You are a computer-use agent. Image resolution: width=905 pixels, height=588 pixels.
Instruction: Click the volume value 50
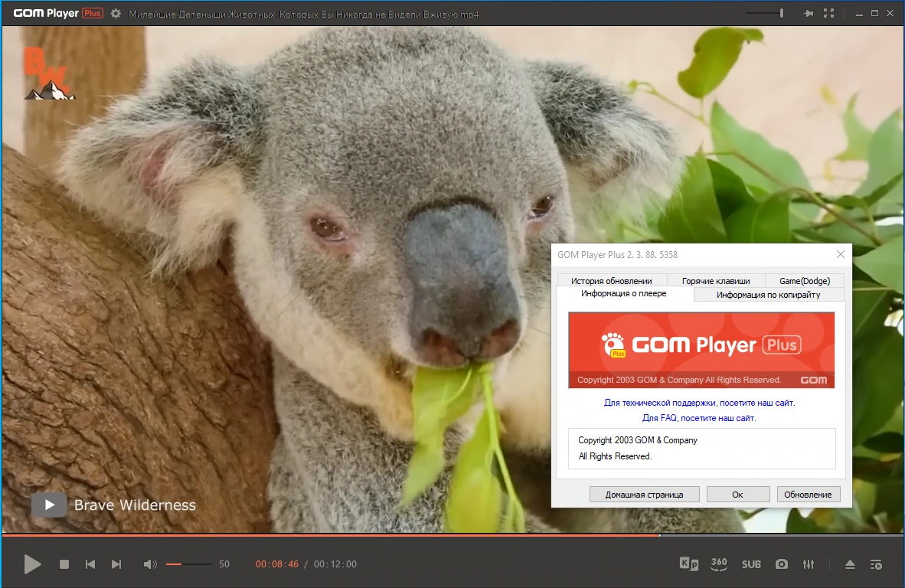pyautogui.click(x=224, y=563)
